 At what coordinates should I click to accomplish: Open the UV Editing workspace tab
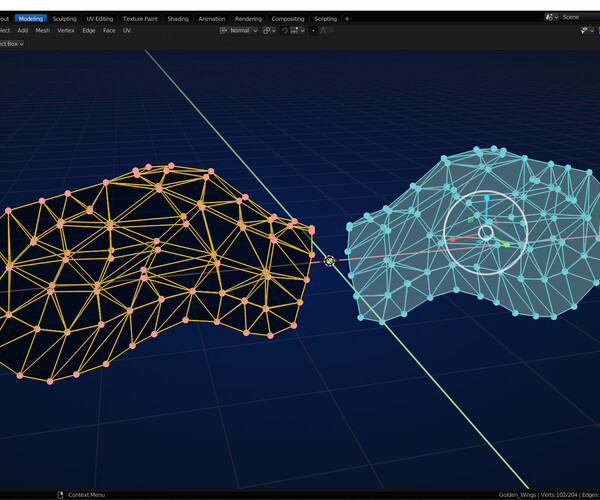[x=100, y=18]
